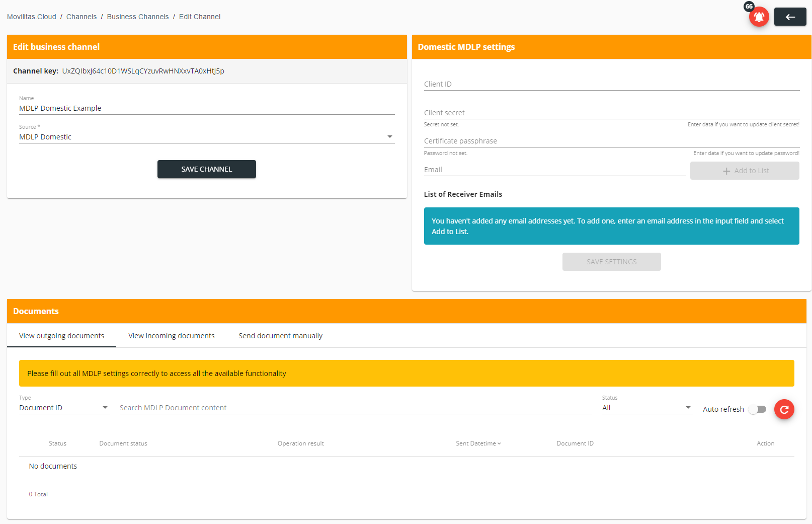The image size is (812, 524).
Task: Click Save Settings in MDLP panel
Action: coord(611,261)
